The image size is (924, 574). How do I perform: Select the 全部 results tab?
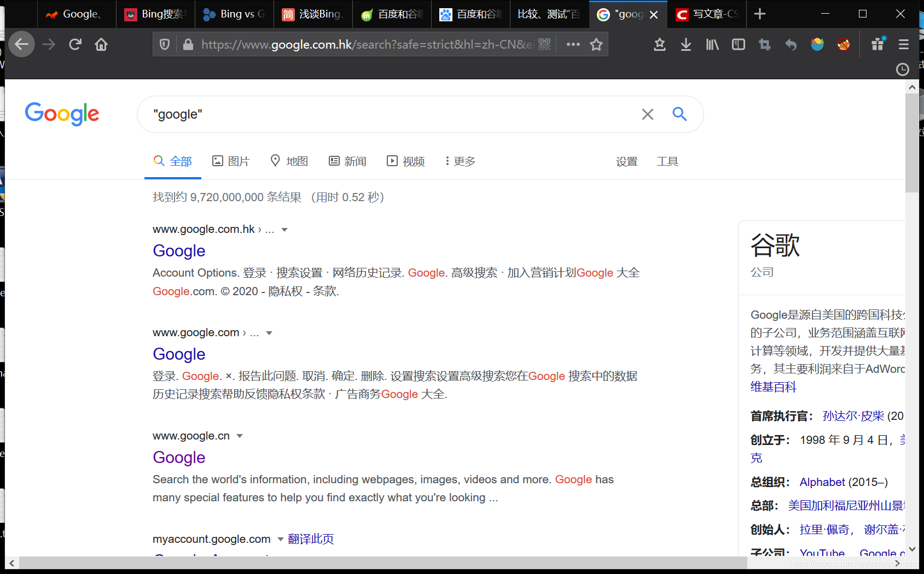pos(173,161)
